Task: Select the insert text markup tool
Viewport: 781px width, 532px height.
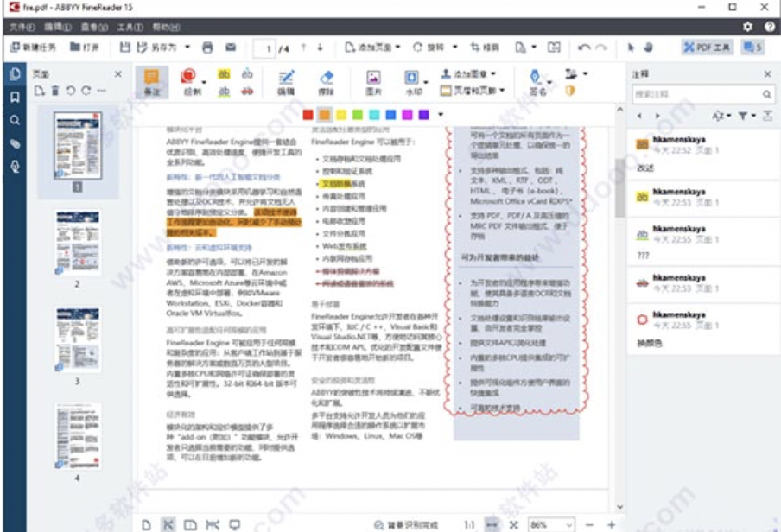Action: 247,74
